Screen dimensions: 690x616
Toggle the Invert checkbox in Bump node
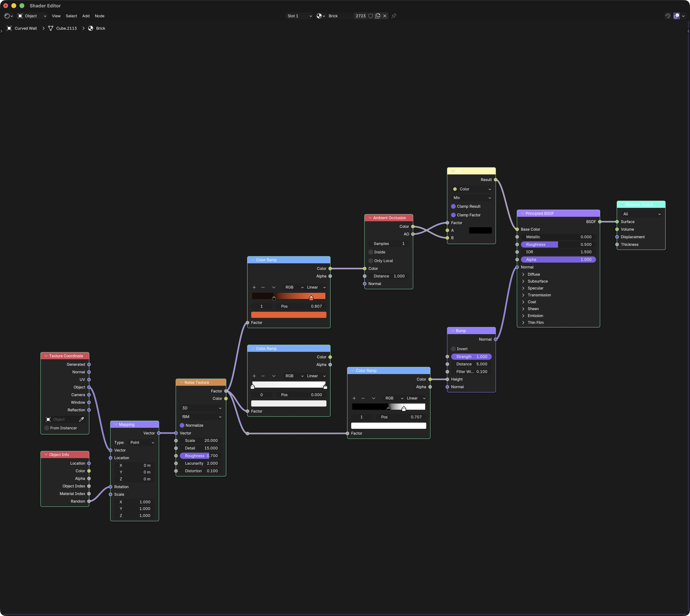coord(453,349)
